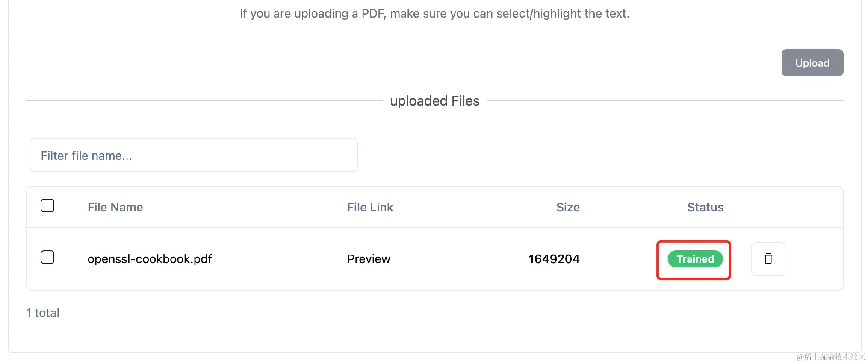Click the divider line right of 'uploaded Files'

(665, 101)
